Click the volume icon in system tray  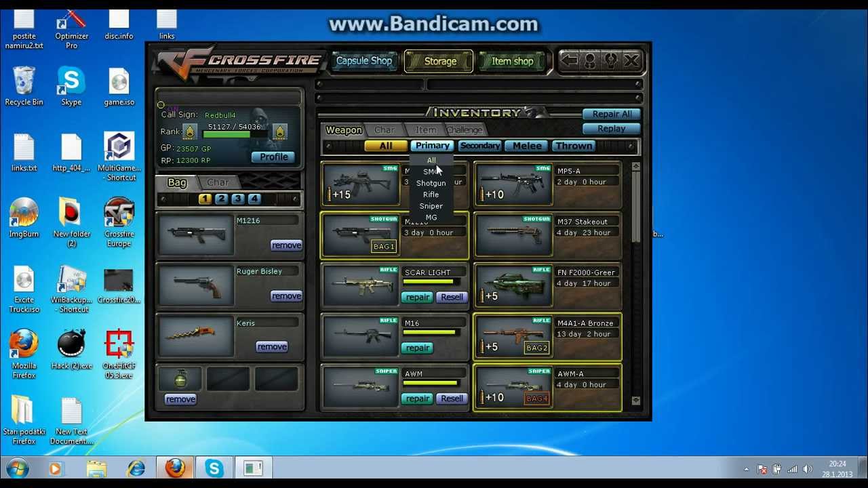[808, 469]
